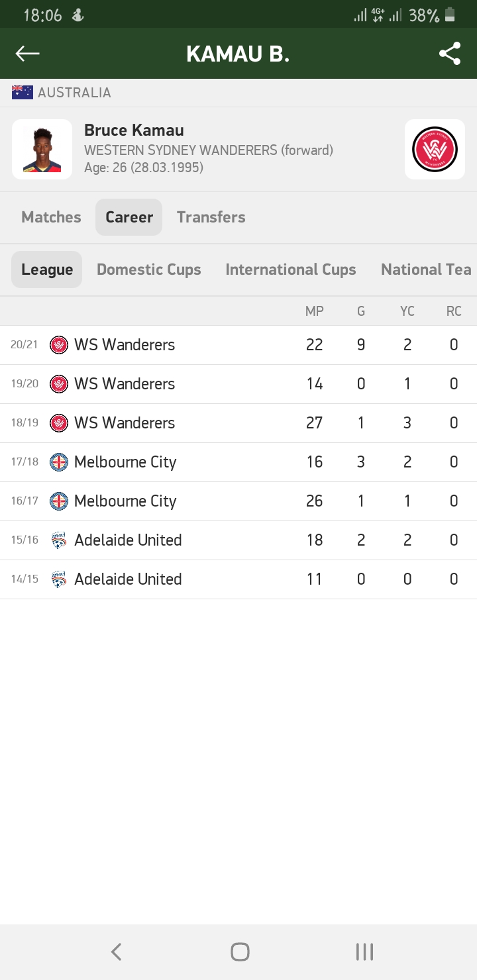The width and height of the screenshot is (477, 980).
Task: Open the 19/20 WS Wanderers season row
Action: (238, 384)
